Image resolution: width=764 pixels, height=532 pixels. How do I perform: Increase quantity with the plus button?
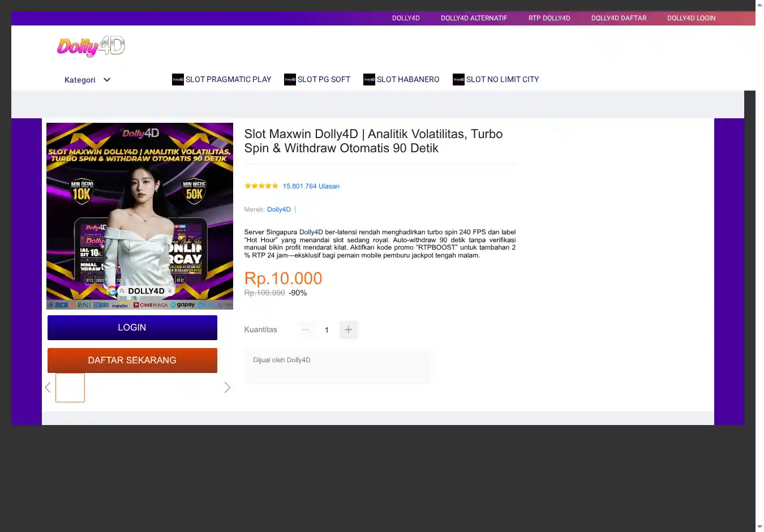(x=349, y=330)
